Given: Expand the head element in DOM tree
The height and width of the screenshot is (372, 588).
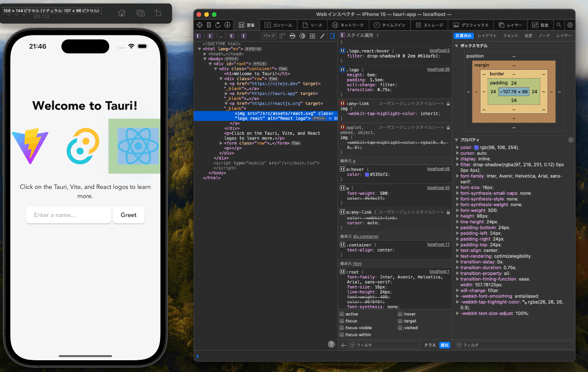Looking at the screenshot, I should [x=205, y=54].
